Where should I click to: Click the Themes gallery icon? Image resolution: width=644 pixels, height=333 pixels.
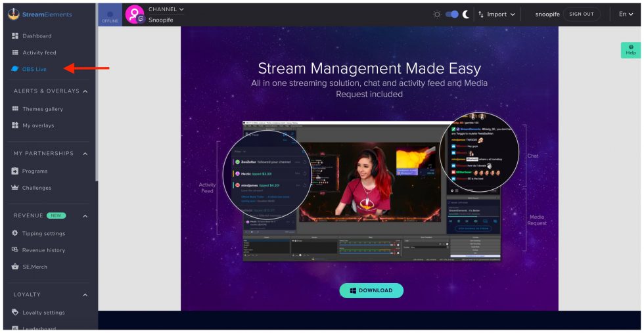15,109
